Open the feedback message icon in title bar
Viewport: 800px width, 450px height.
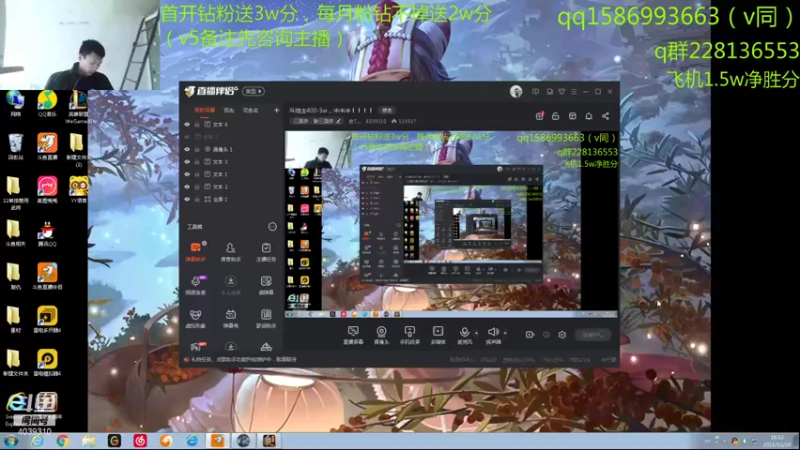(536, 92)
